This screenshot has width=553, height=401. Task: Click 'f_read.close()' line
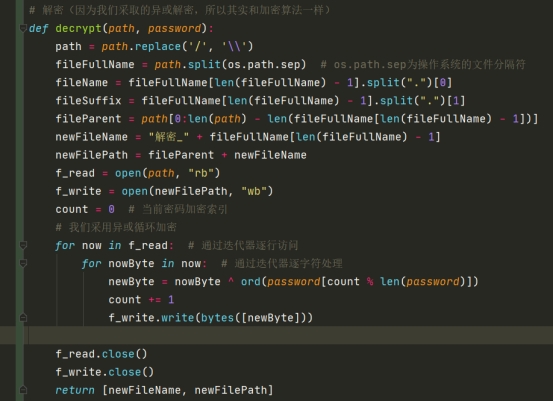101,354
